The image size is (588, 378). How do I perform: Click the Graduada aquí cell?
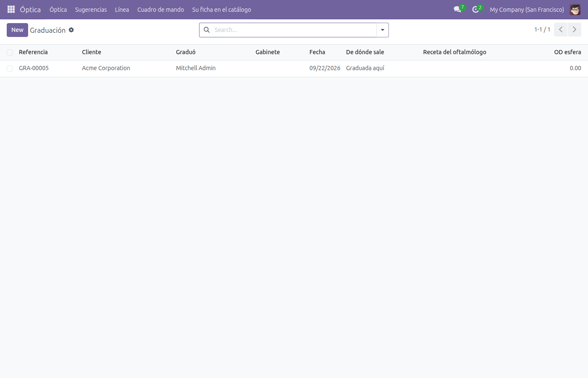pyautogui.click(x=365, y=68)
